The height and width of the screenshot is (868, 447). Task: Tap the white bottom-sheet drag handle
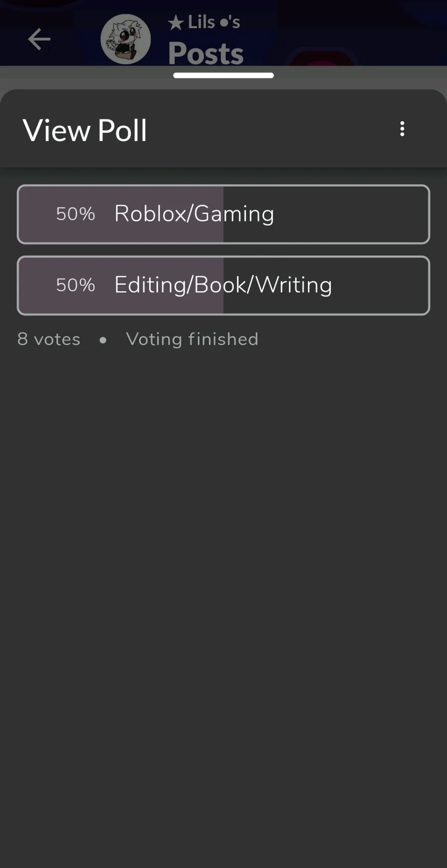pos(223,75)
